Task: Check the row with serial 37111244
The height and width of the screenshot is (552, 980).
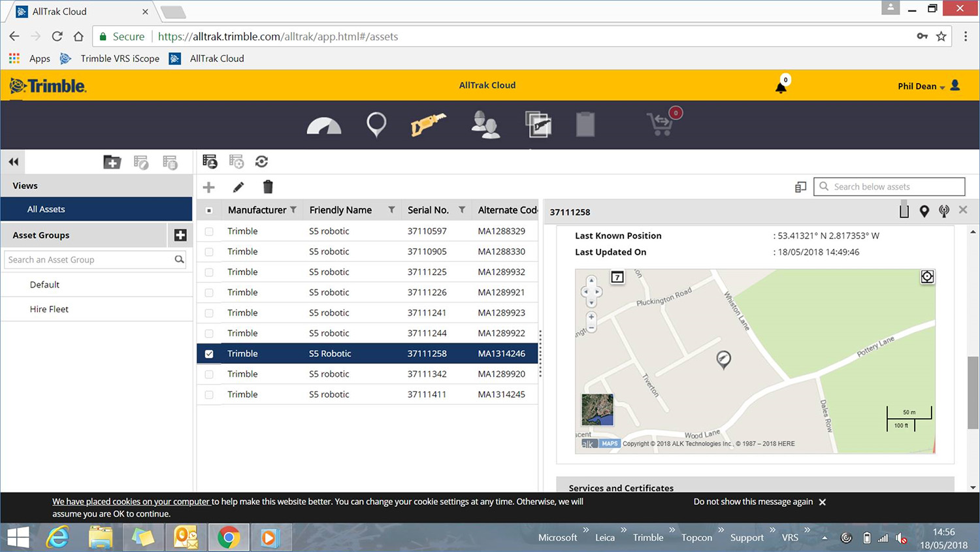Action: coord(209,333)
